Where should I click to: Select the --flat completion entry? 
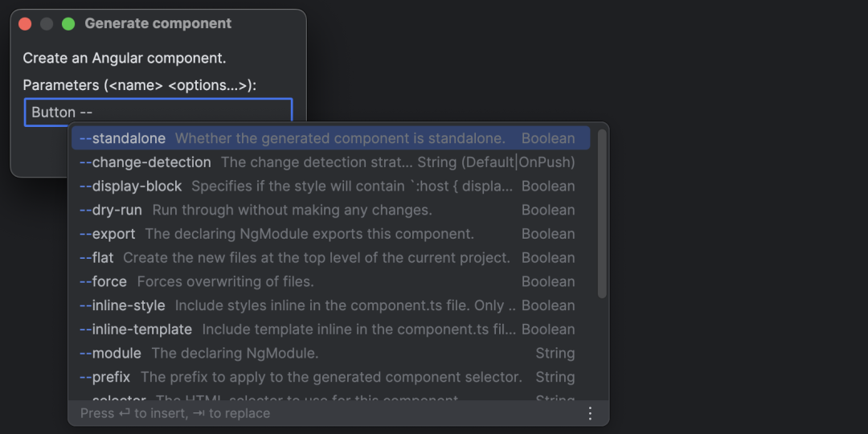[x=97, y=258]
